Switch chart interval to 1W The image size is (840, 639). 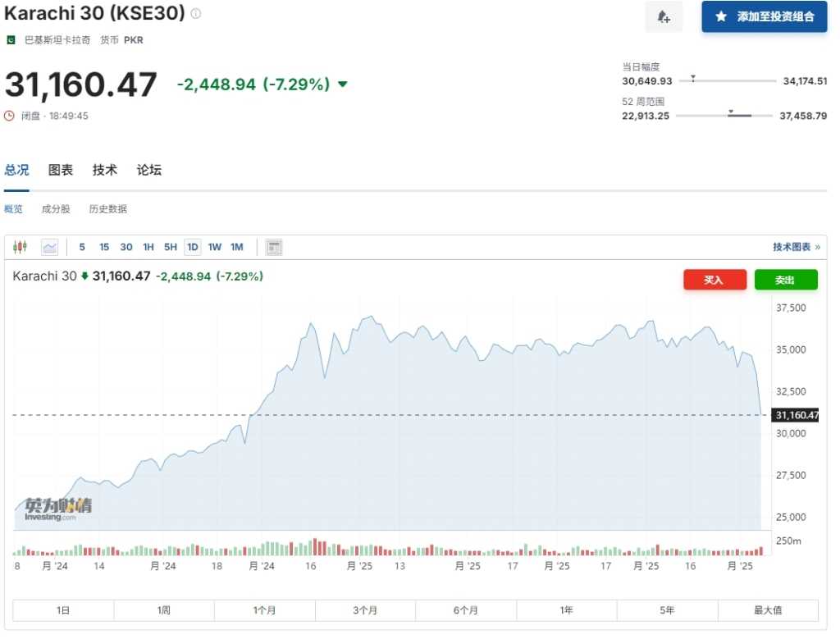214,247
